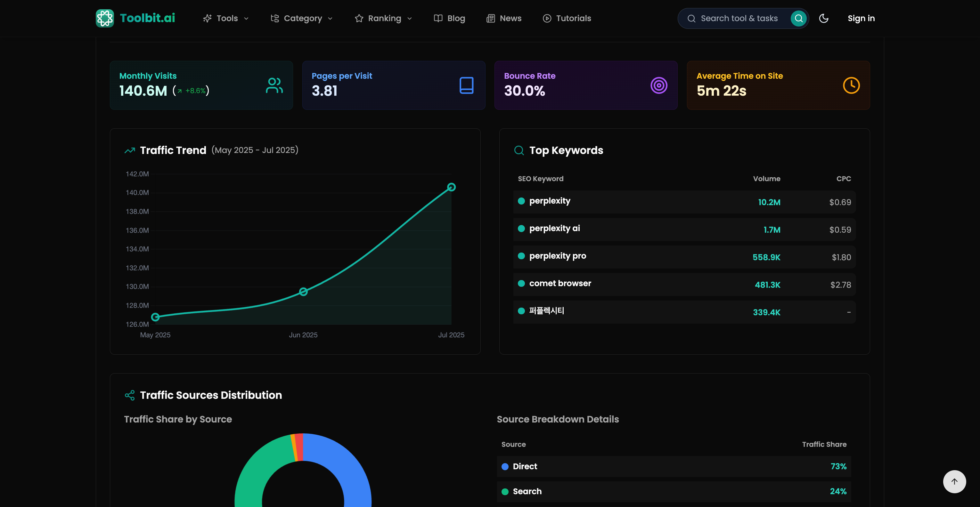Click the teal search submit button
Viewport: 980px width, 507px height.
(x=798, y=18)
